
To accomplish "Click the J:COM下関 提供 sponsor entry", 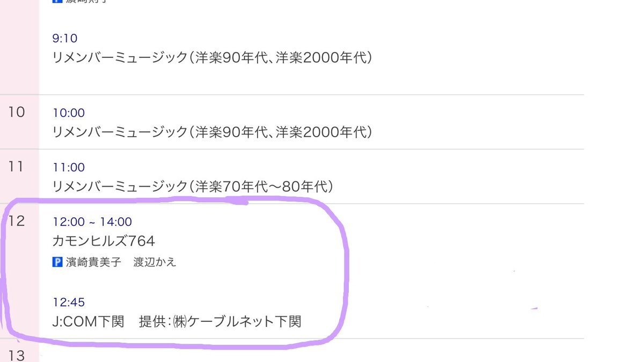I will [177, 322].
